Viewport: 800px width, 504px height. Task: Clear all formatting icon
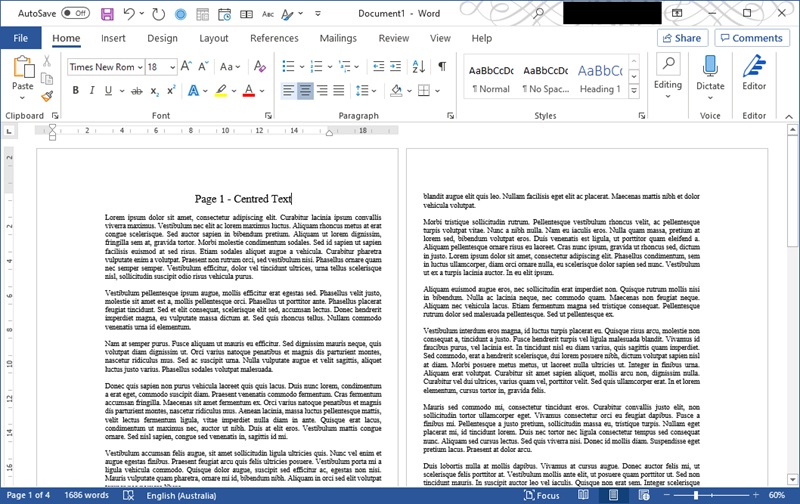(x=260, y=66)
